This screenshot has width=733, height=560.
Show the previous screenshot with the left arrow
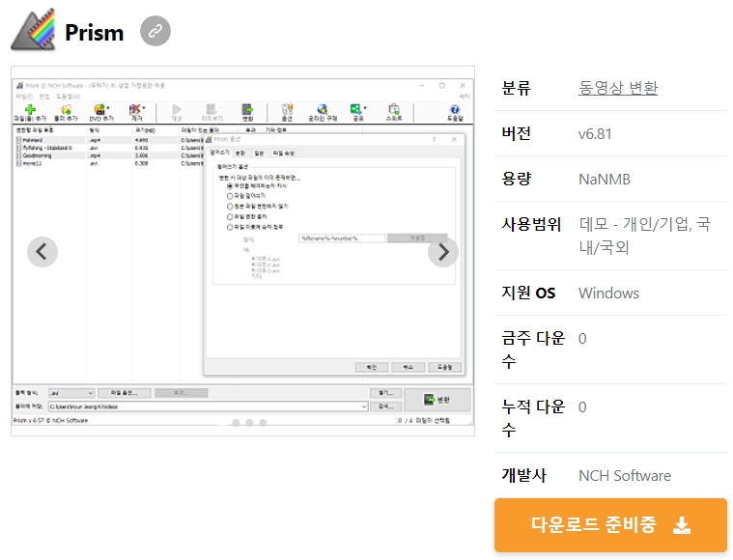tap(42, 252)
